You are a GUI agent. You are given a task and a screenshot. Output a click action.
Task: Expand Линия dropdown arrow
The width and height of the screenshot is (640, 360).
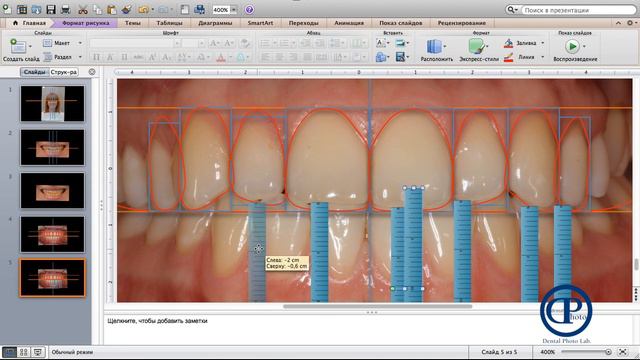542,57
